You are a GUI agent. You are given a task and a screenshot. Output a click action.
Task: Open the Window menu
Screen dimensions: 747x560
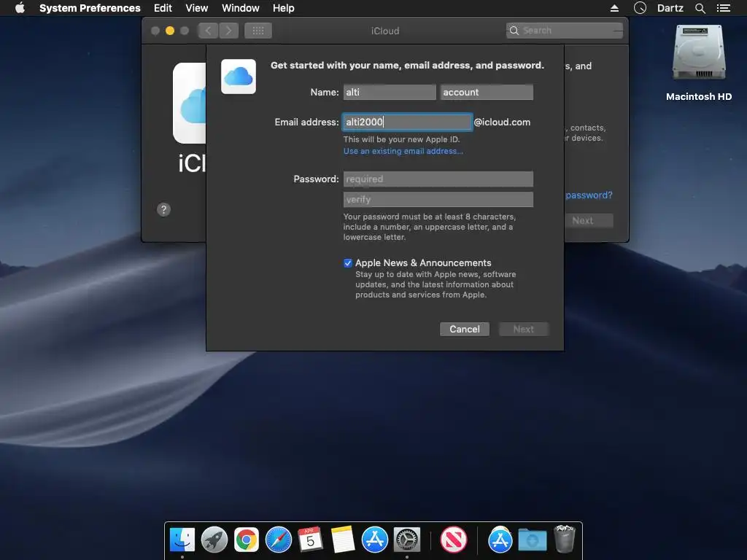[x=241, y=8]
